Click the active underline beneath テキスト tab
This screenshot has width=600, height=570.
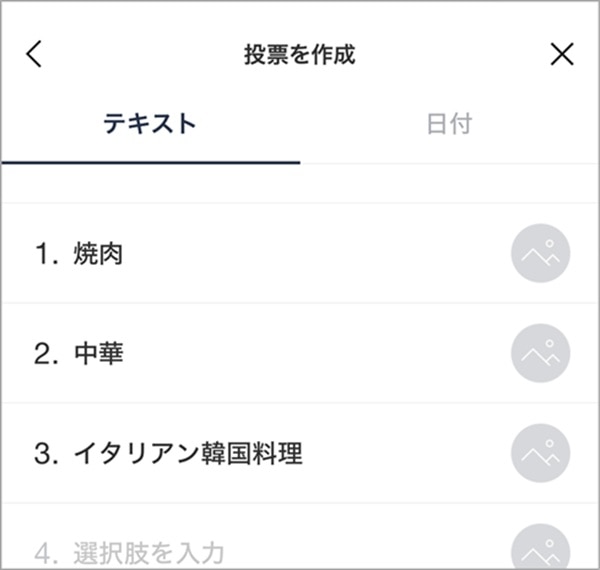click(x=150, y=161)
